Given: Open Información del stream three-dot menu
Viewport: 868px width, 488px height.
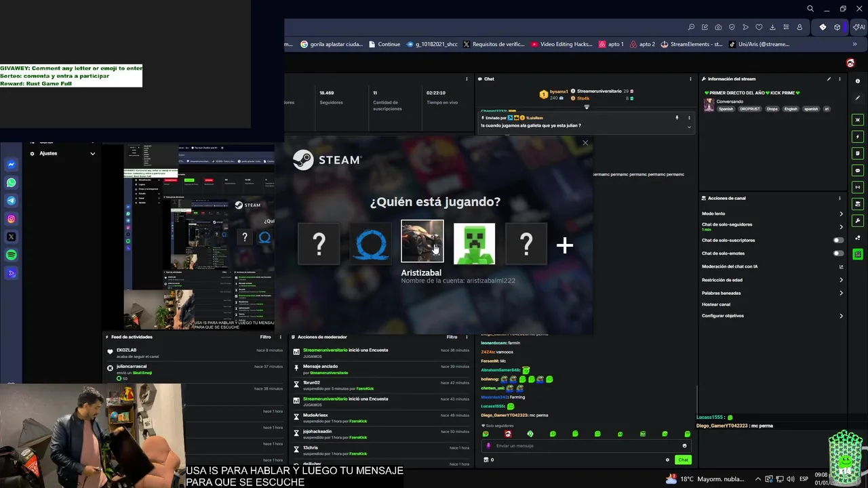Looking at the screenshot, I should [x=840, y=79].
